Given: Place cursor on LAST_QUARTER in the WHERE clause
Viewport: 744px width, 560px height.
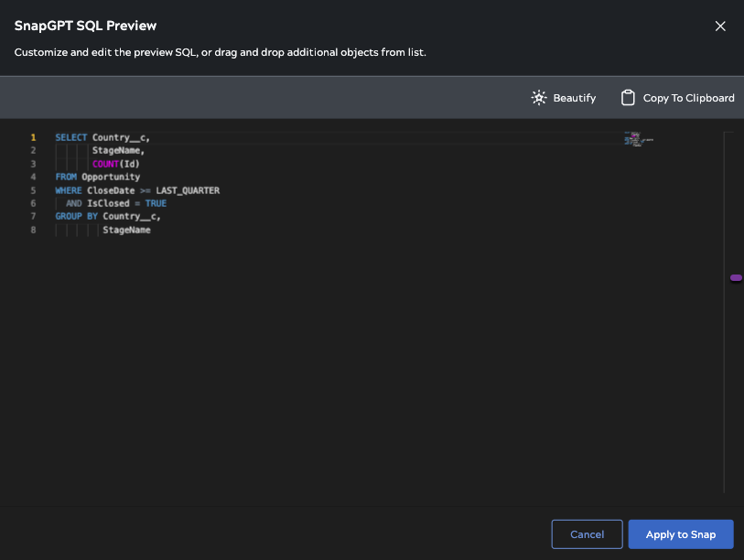Looking at the screenshot, I should [188, 190].
